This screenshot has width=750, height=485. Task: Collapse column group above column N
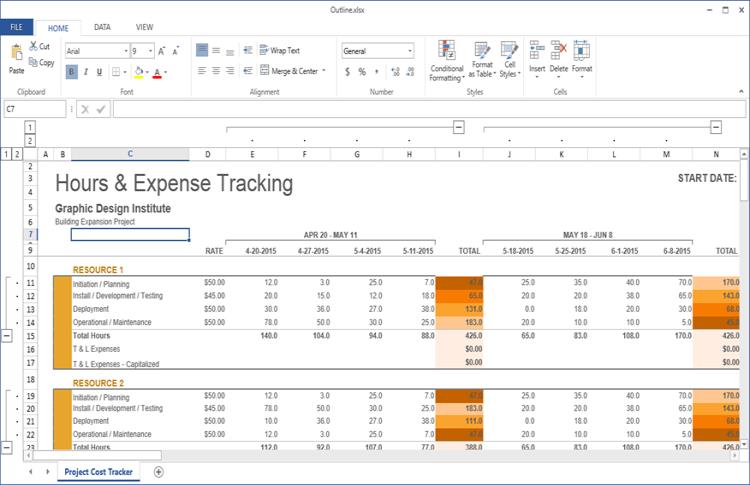(x=716, y=127)
